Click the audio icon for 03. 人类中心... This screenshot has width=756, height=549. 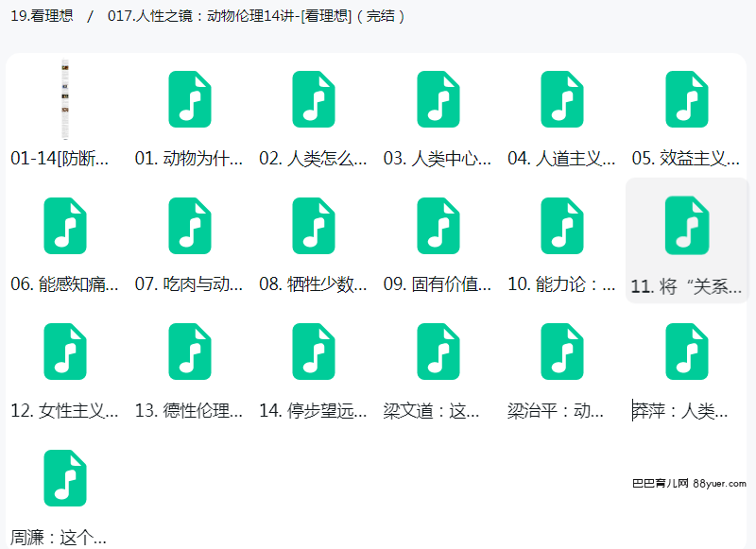point(438,99)
